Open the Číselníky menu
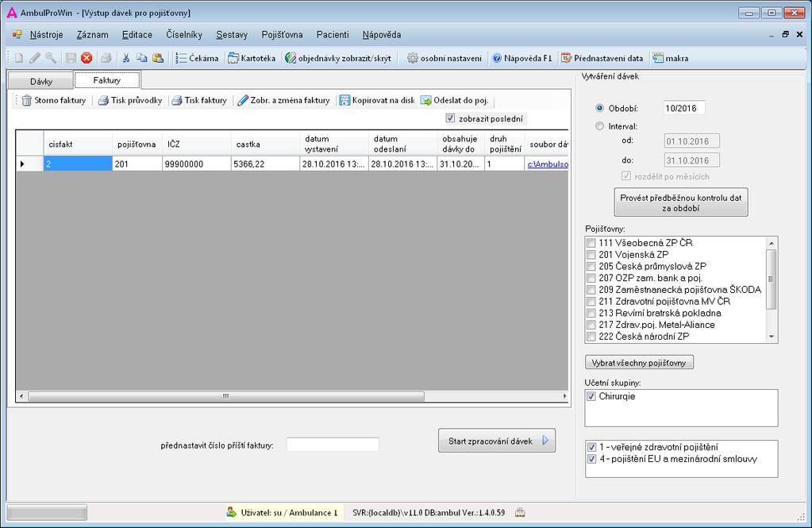This screenshot has width=812, height=528. pyautogui.click(x=184, y=35)
